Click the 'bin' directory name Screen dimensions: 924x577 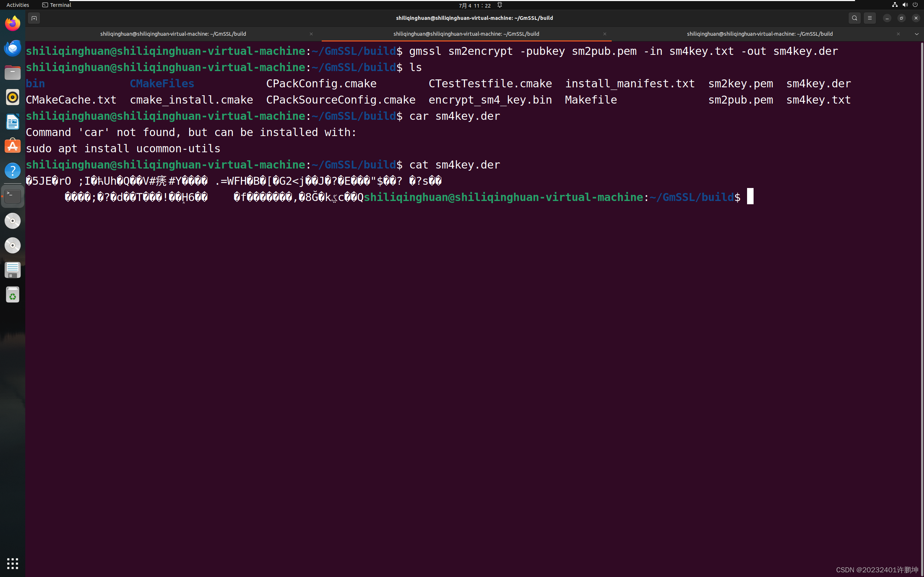(x=35, y=84)
